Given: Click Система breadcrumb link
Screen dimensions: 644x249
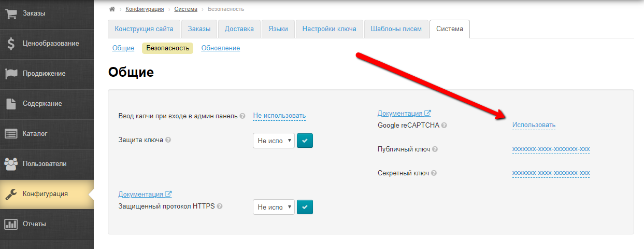Looking at the screenshot, I should point(186,9).
